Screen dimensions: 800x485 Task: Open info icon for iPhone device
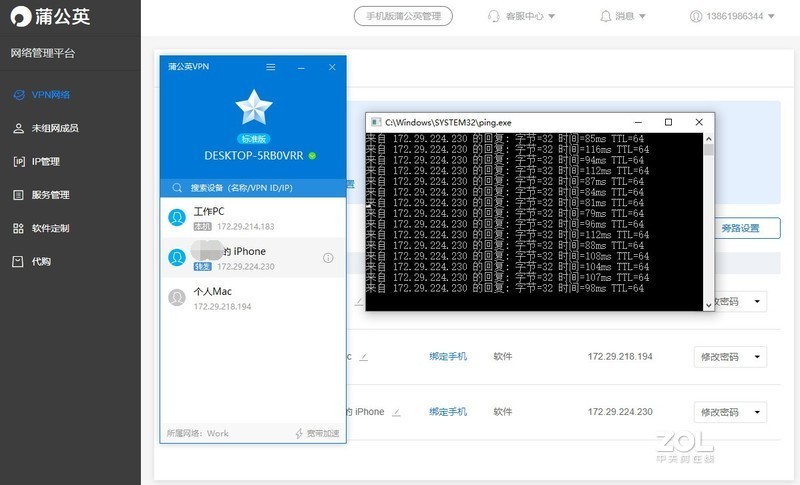click(328, 258)
